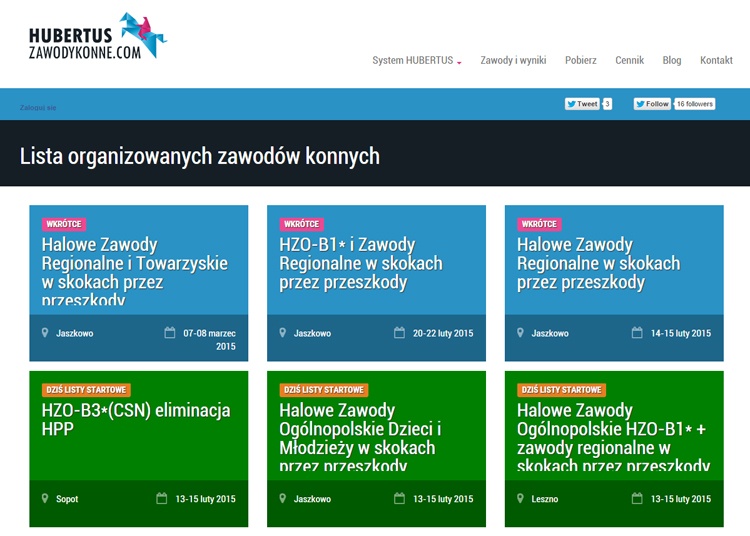Click WKRÓTCE badge on HZO-B1* i Zawody card

(x=301, y=224)
